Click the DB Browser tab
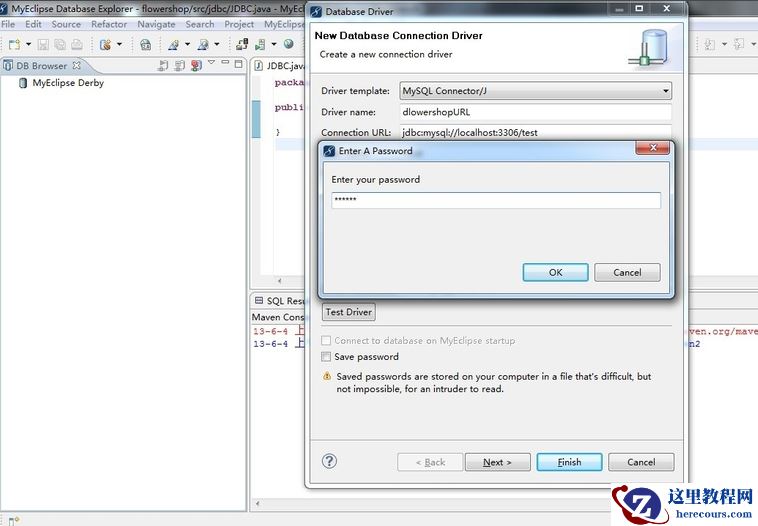Image resolution: width=758 pixels, height=526 pixels. (42, 66)
